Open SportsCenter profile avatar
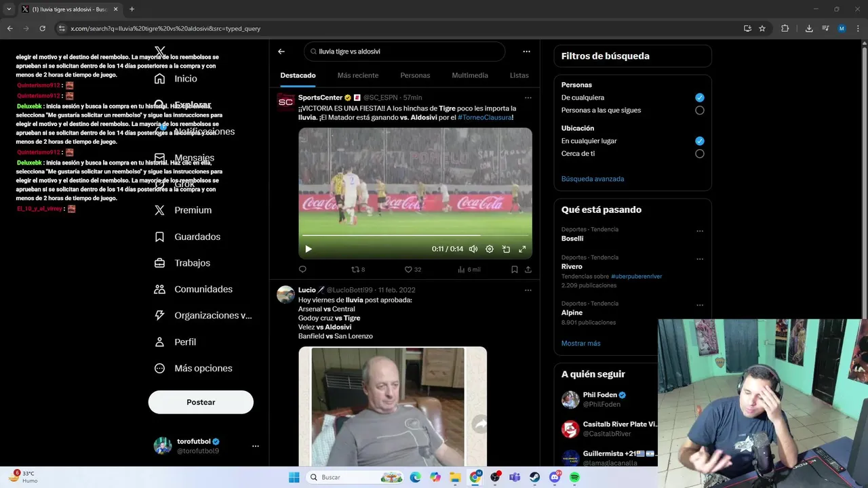The width and height of the screenshot is (868, 488). pos(285,102)
